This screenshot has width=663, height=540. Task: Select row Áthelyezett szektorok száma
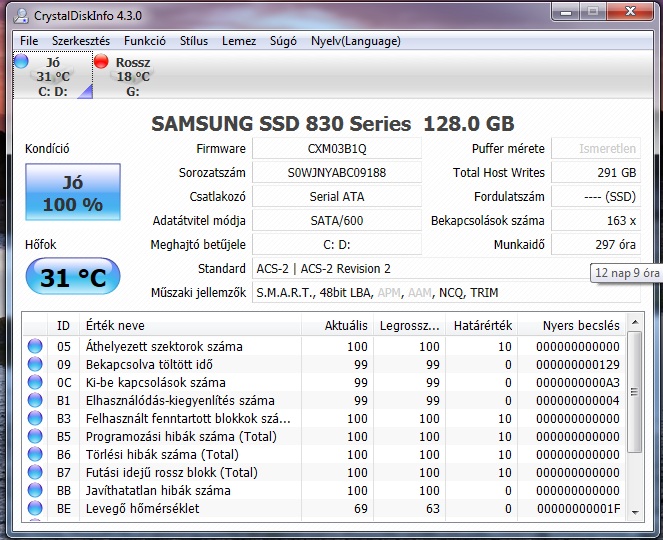click(324, 346)
